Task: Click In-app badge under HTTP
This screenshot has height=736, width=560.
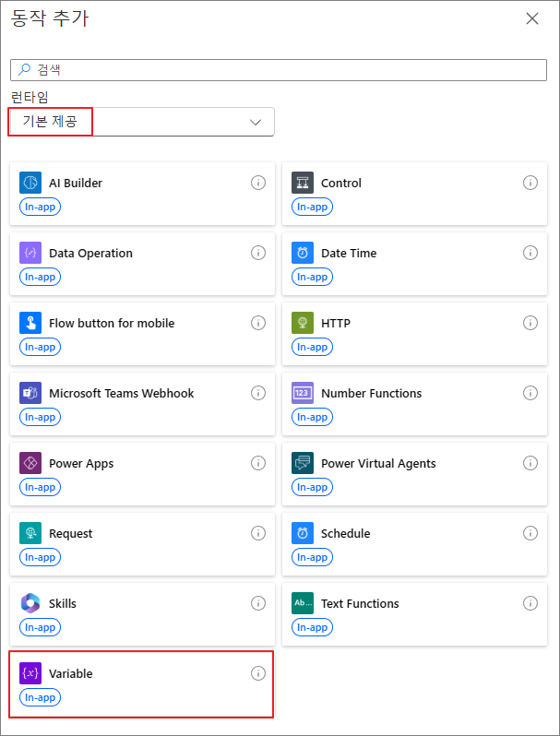Action: tap(312, 347)
